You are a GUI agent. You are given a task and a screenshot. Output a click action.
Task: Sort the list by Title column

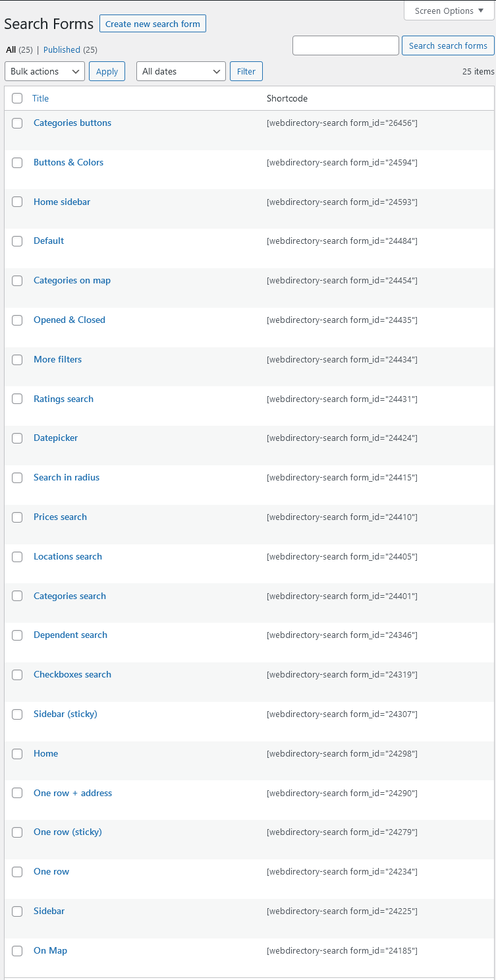tap(40, 98)
